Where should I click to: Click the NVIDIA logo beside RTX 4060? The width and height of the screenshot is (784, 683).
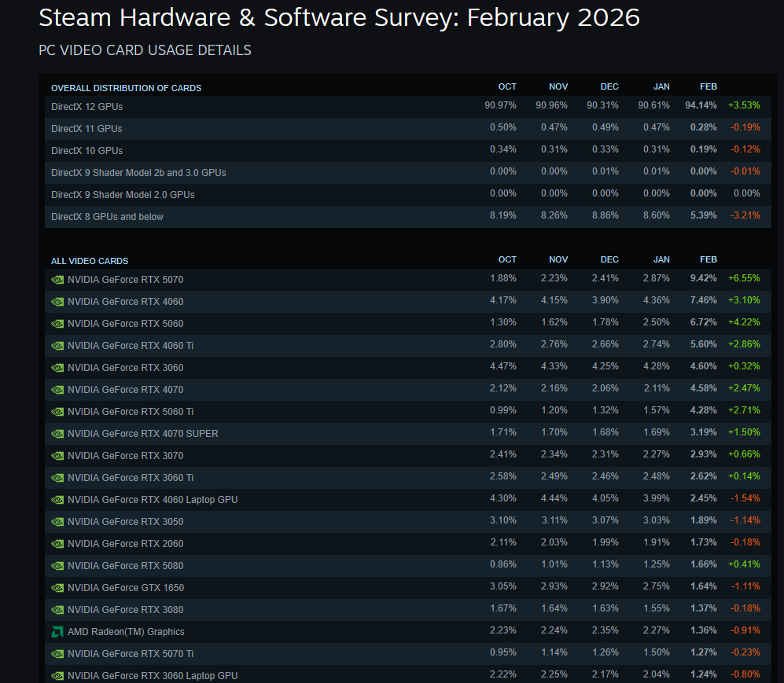pos(57,302)
